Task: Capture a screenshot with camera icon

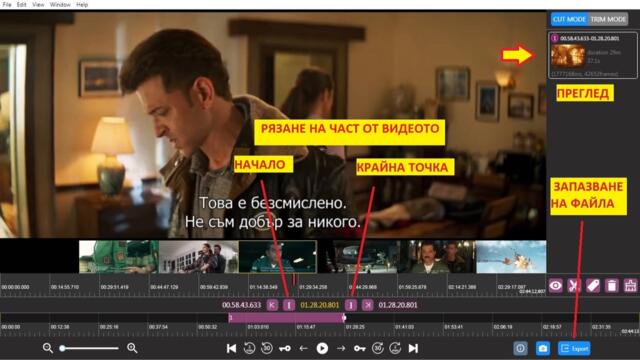Action: 543,348
